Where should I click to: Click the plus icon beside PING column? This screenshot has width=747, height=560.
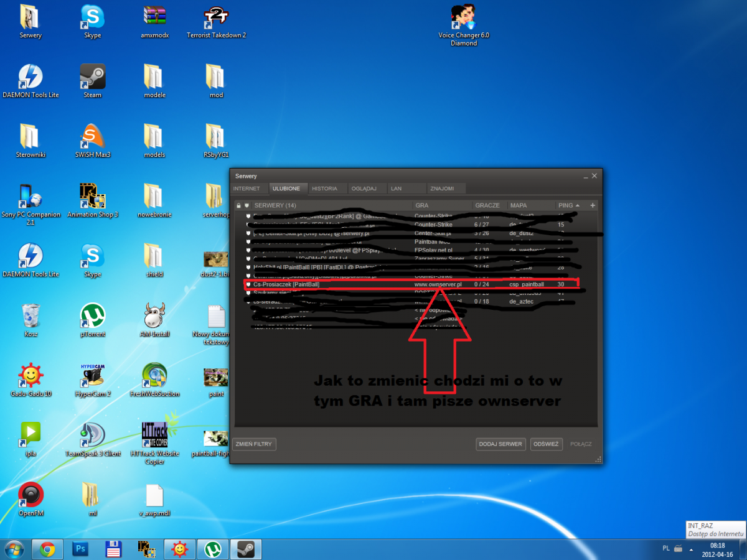593,205
